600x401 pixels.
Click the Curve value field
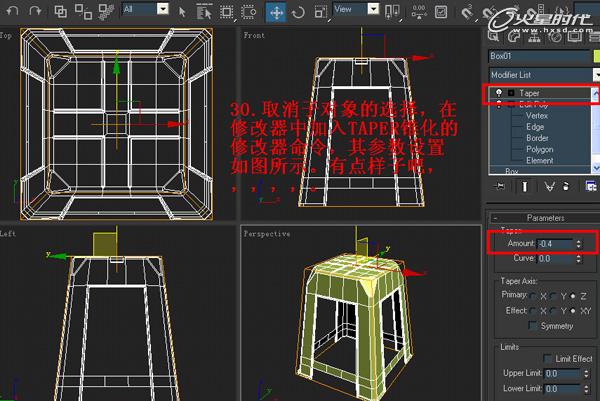pos(555,259)
